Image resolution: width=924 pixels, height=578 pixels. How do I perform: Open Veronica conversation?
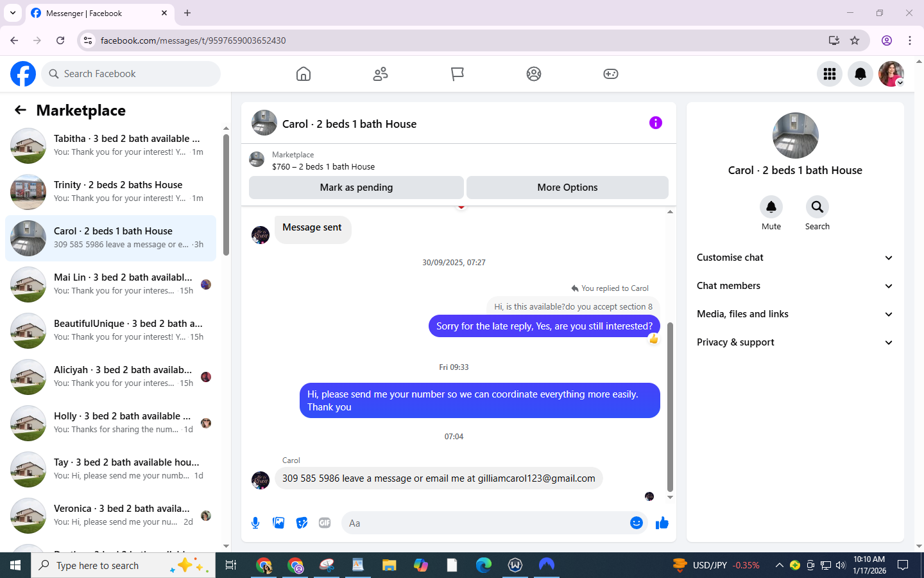[110, 516]
